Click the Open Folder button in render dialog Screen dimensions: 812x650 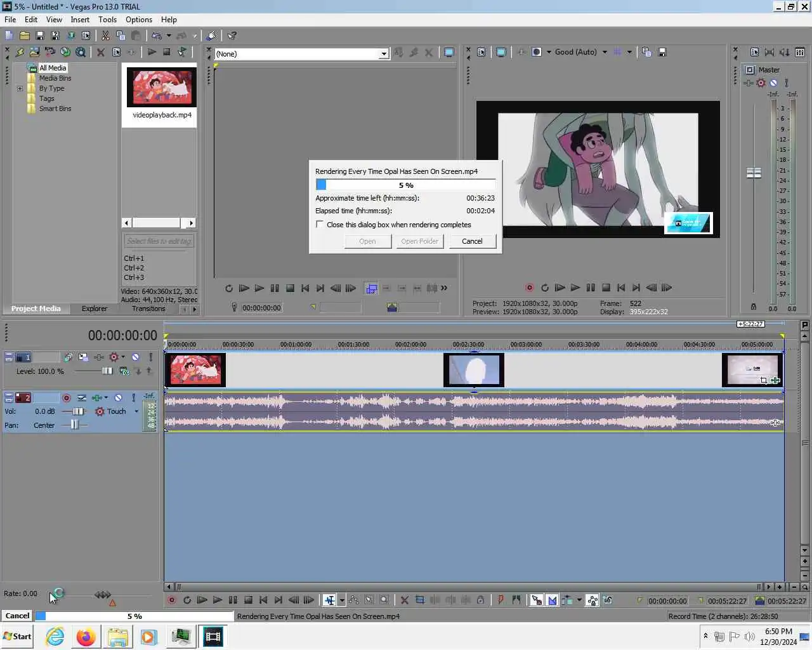[x=419, y=241]
